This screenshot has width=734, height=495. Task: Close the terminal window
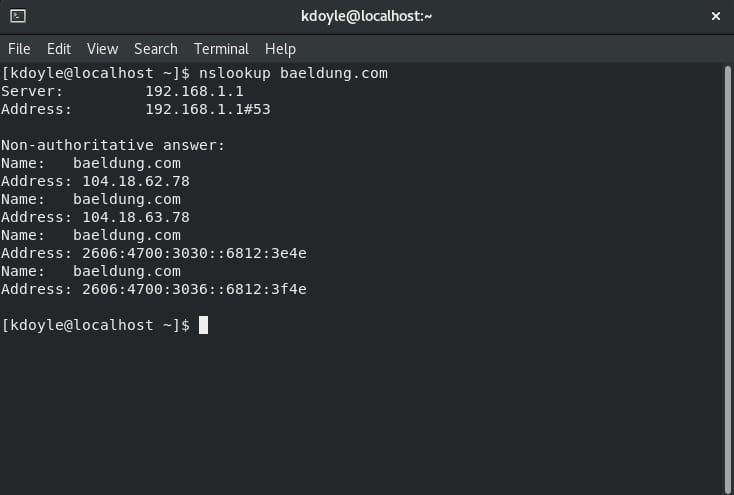716,17
